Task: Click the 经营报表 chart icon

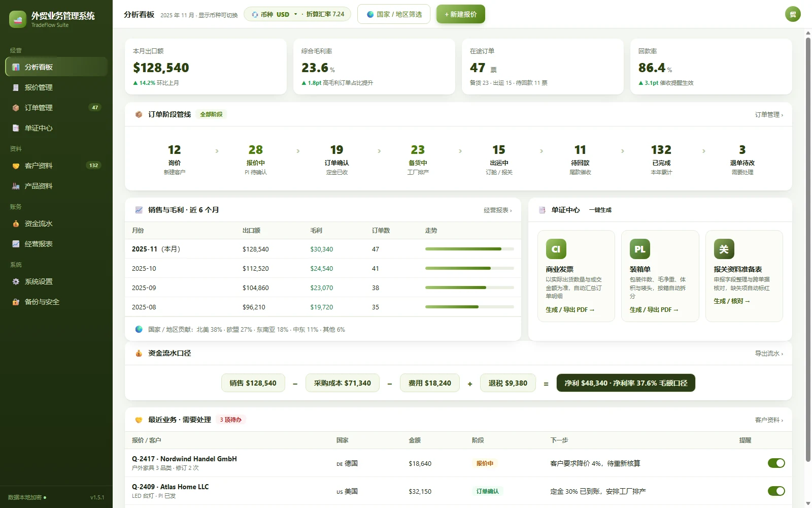Action: (16, 244)
